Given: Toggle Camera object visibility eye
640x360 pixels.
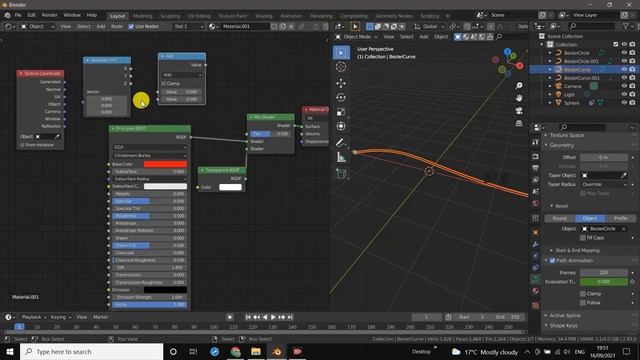Looking at the screenshot, I should 624,86.
